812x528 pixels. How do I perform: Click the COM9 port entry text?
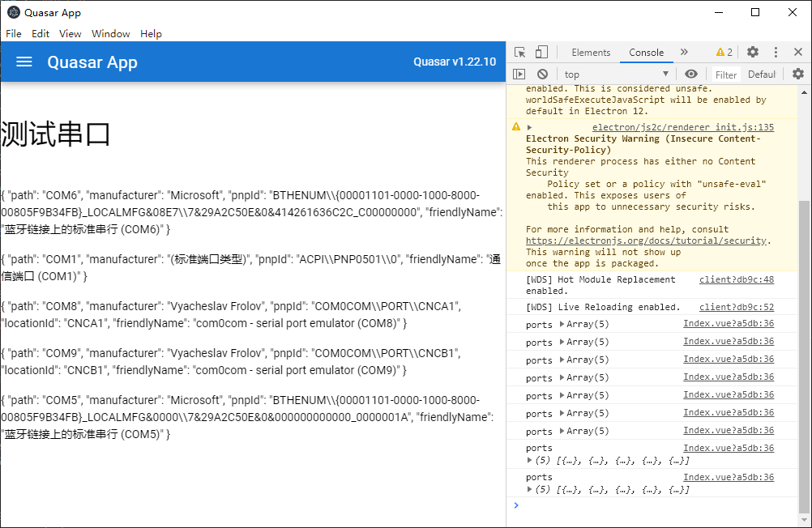tap(231, 362)
